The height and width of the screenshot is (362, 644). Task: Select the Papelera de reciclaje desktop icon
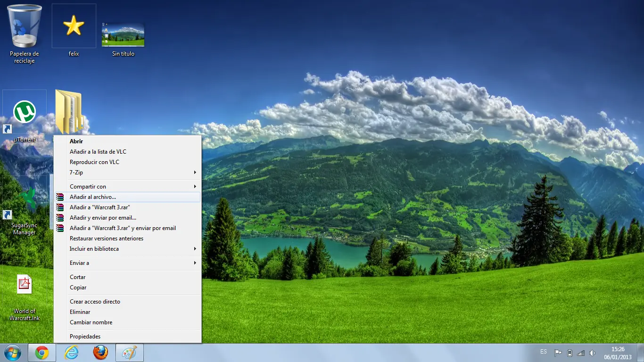tap(25, 34)
